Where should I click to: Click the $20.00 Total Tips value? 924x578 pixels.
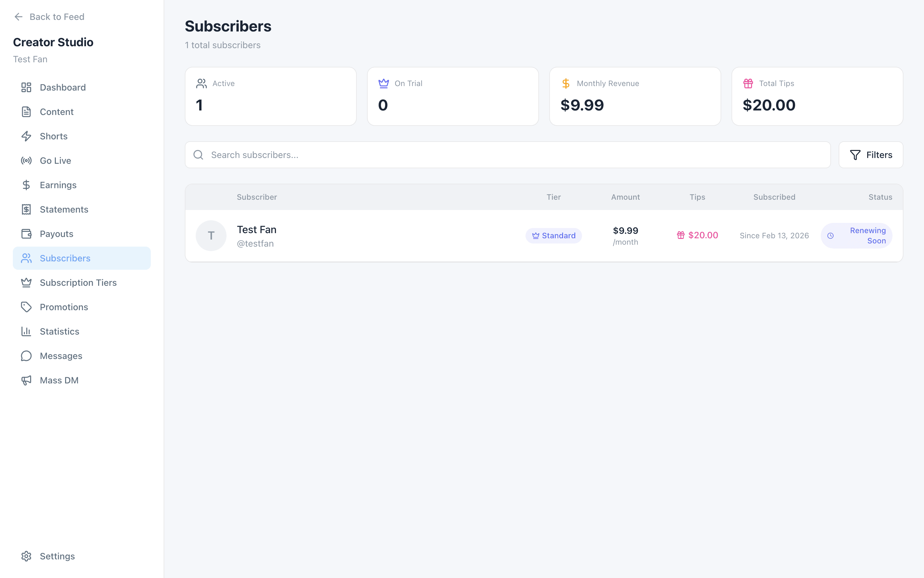pos(769,105)
